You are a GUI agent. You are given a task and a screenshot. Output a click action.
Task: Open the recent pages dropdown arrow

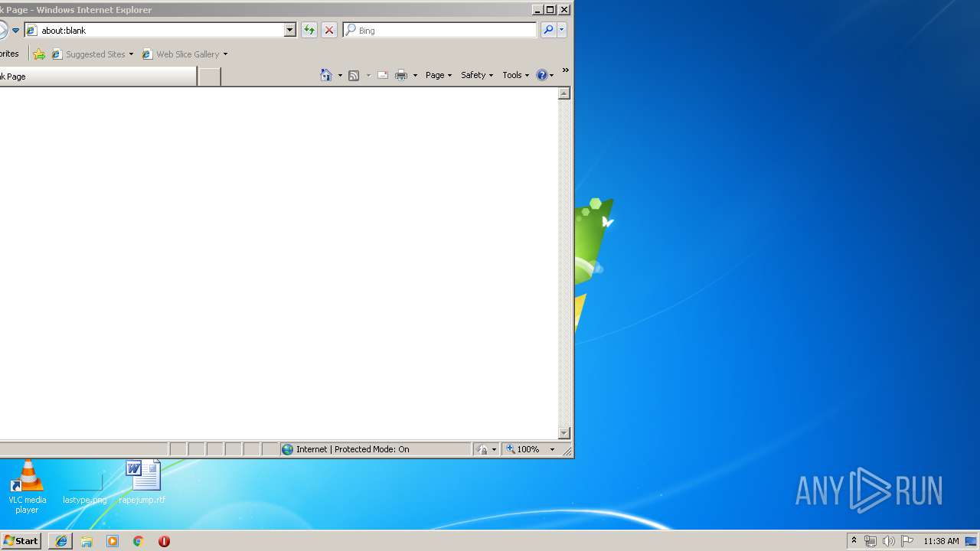tap(15, 31)
